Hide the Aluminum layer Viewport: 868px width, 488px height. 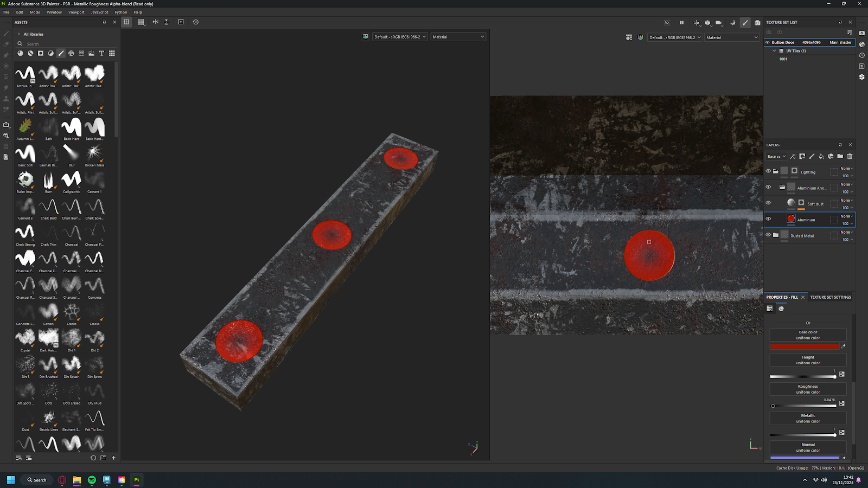pyautogui.click(x=768, y=219)
